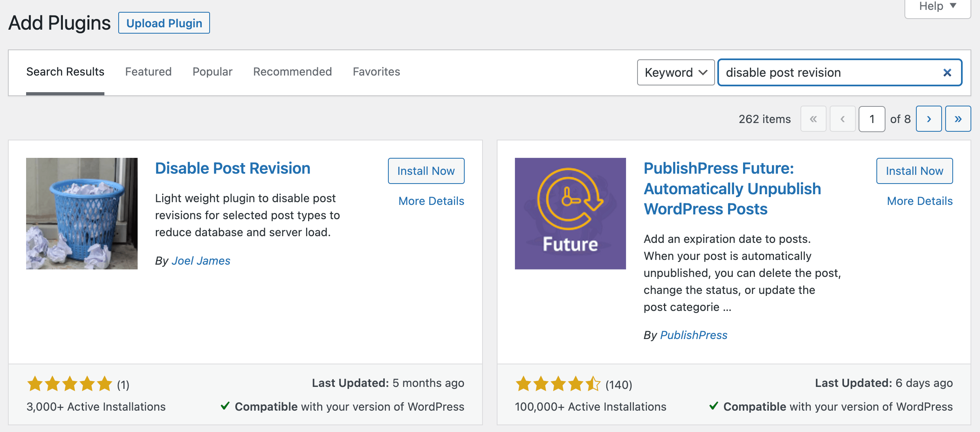Select the Recommended tab
Image resolution: width=980 pixels, height=432 pixels.
[292, 72]
